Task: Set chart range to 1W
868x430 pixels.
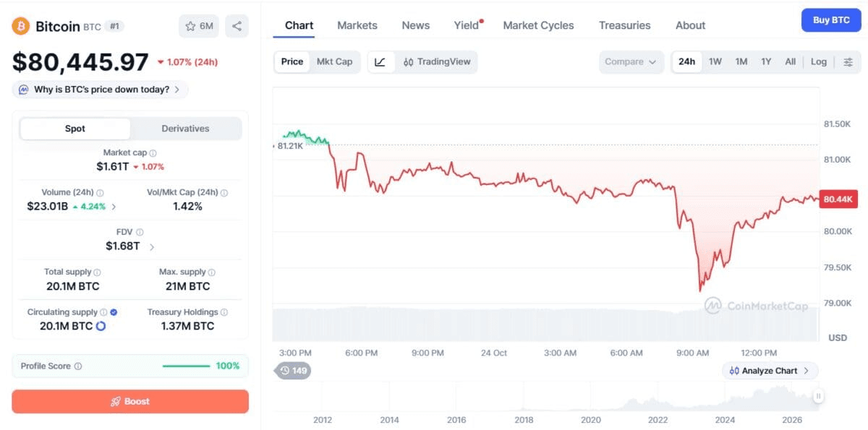Action: pyautogui.click(x=715, y=62)
